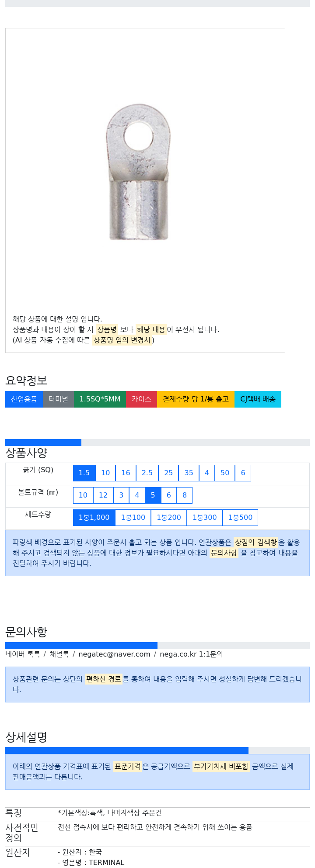Image resolution: width=315 pixels, height=868 pixels.
Task: Click the ring terminal product image
Action: (x=138, y=172)
